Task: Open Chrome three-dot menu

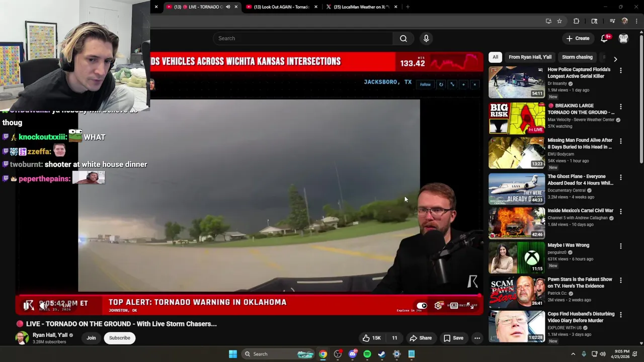Action: pos(636,21)
